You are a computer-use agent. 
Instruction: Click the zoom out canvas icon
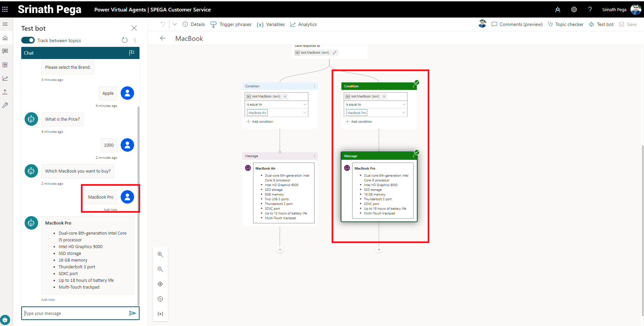click(x=160, y=269)
